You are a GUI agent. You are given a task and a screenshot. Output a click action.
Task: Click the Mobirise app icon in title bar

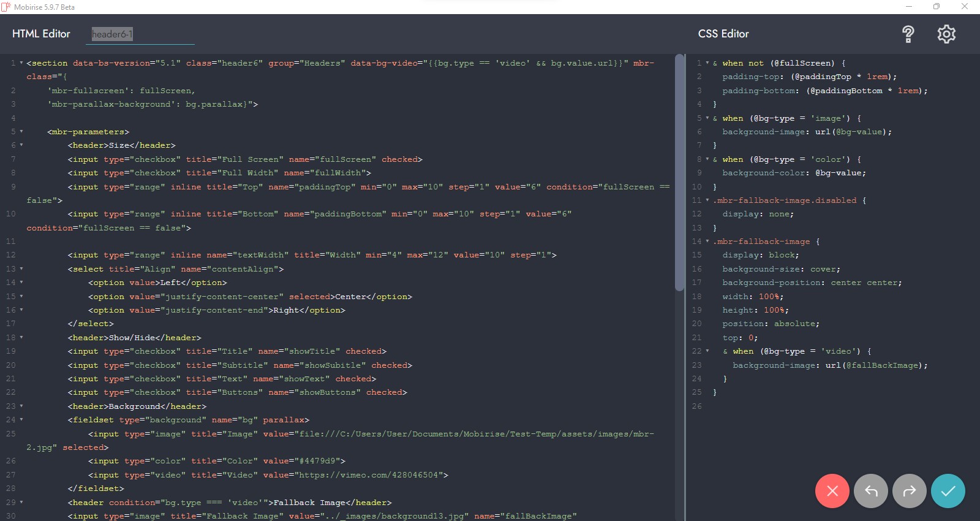tap(6, 7)
